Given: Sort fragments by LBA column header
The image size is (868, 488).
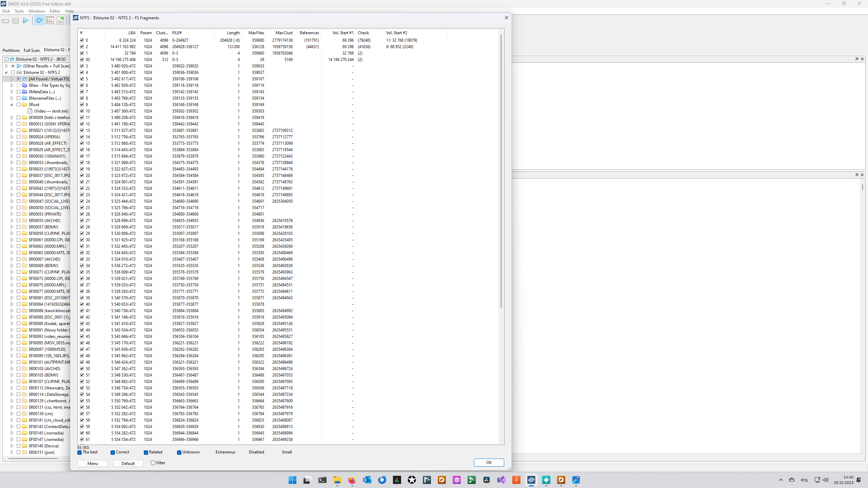Looking at the screenshot, I should (121, 33).
